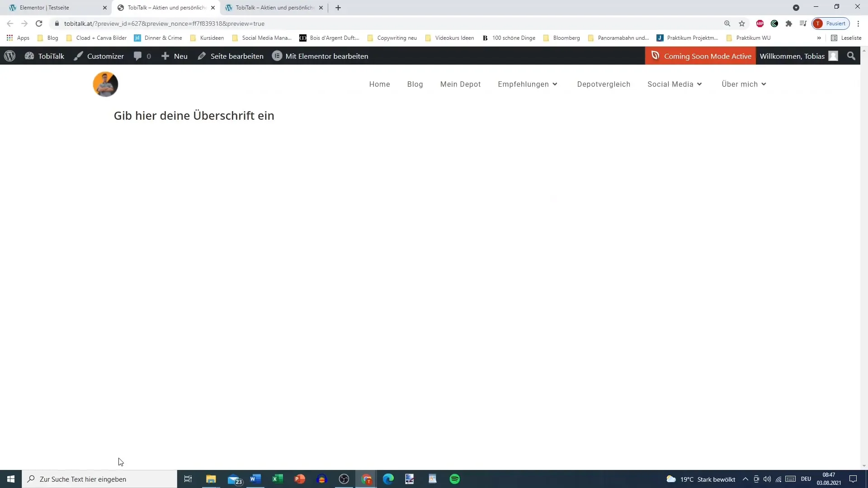Viewport: 868px width, 488px height.
Task: Open the notification center icon
Action: point(853,479)
